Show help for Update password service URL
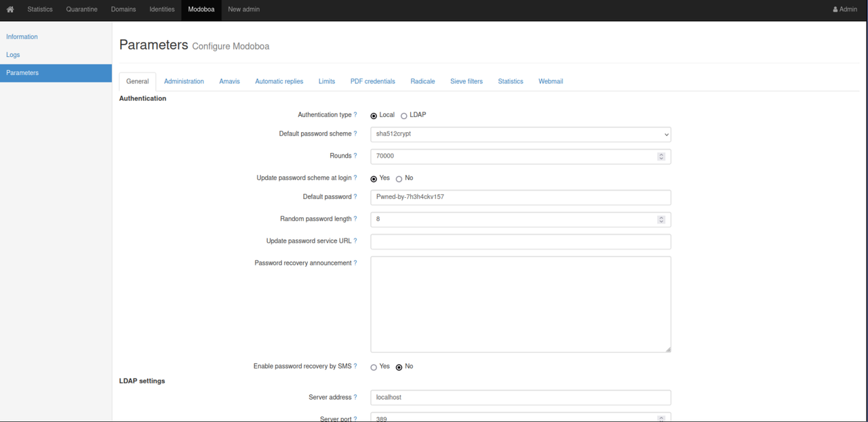868x422 pixels. (355, 241)
